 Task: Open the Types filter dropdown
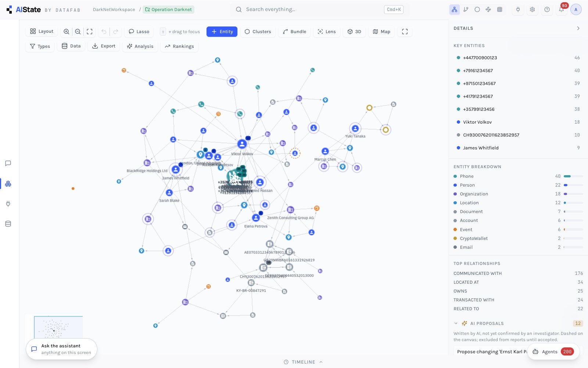(40, 46)
